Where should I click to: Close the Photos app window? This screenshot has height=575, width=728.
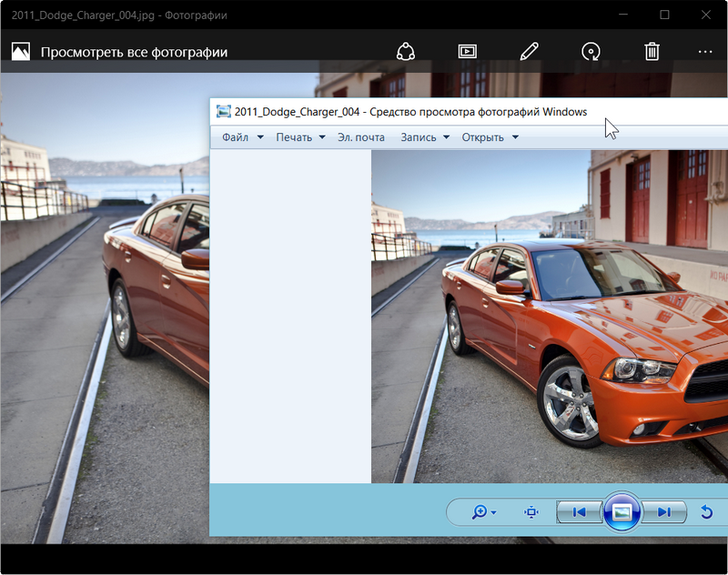pos(706,15)
